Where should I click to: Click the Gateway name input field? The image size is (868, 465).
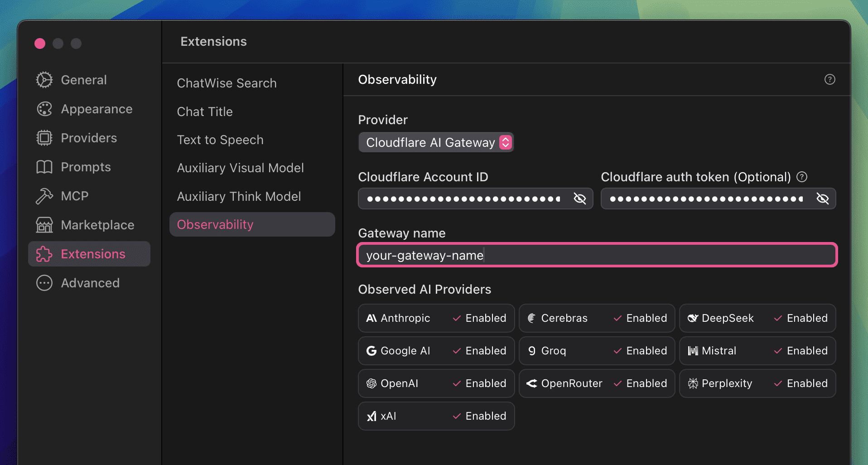[x=597, y=255]
